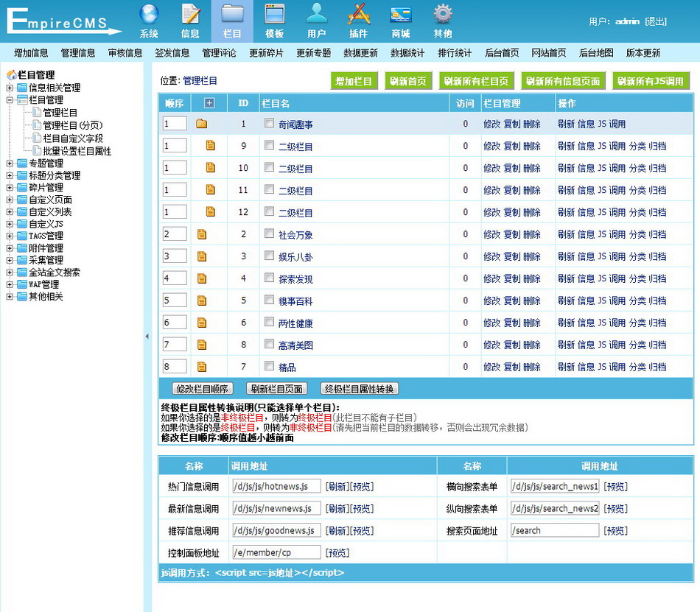Image resolution: width=700 pixels, height=612 pixels.
Task: Click page icon of 精品 row
Action: (x=202, y=367)
